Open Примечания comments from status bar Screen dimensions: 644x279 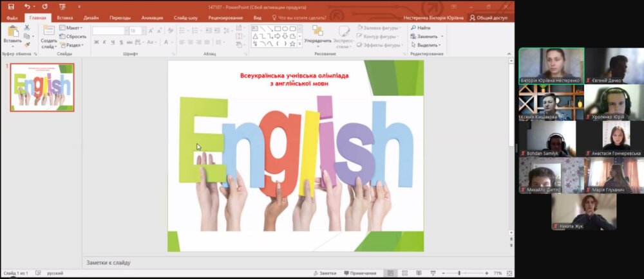[360, 273]
